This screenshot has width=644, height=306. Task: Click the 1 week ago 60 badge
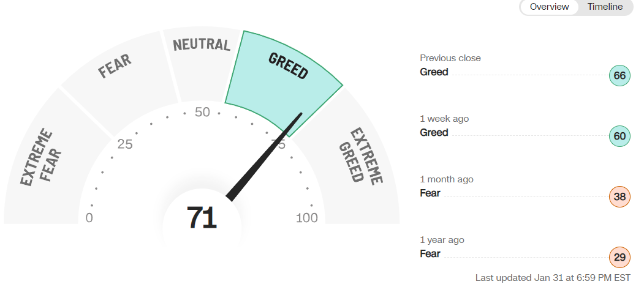pos(619,136)
